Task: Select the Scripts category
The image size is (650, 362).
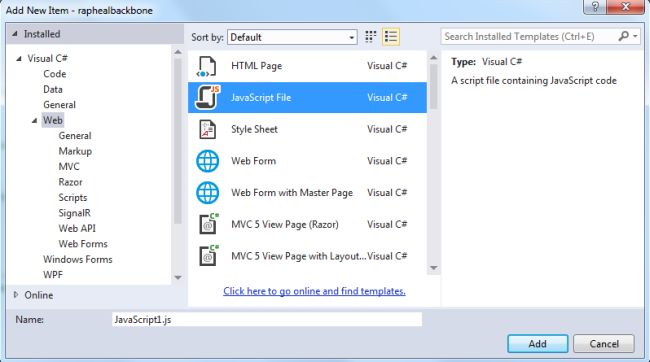Action: (73, 198)
